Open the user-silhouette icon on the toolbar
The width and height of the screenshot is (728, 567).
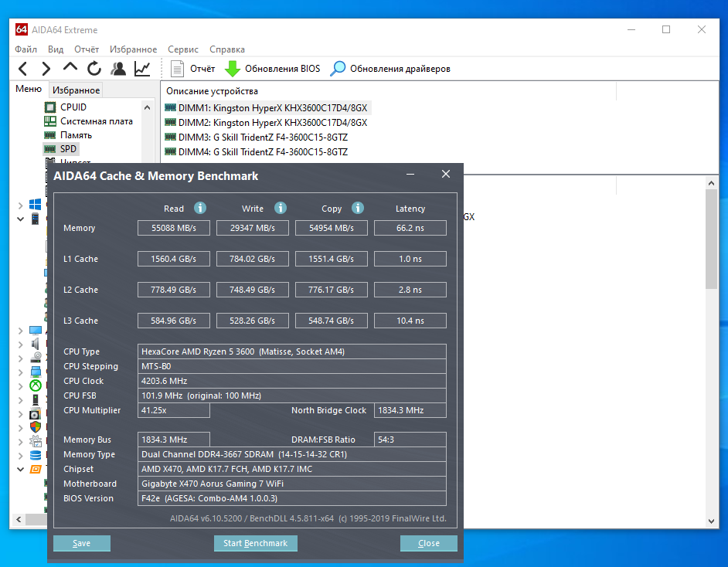(118, 69)
